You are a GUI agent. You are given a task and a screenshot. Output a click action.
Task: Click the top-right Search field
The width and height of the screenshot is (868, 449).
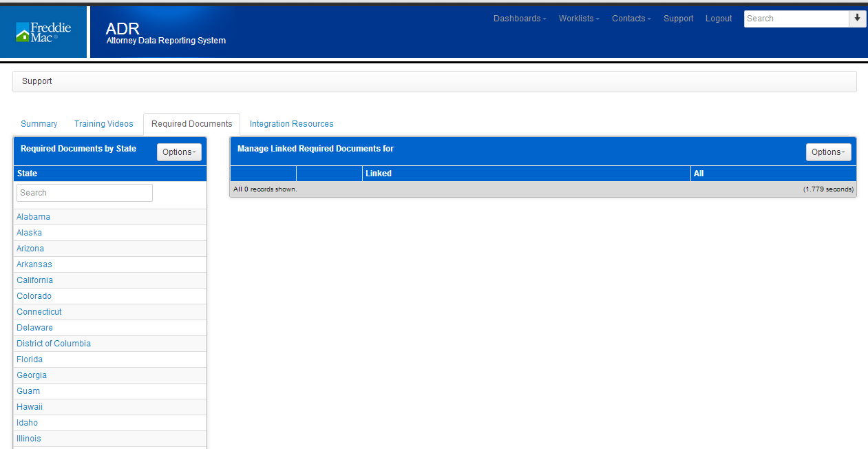click(796, 19)
